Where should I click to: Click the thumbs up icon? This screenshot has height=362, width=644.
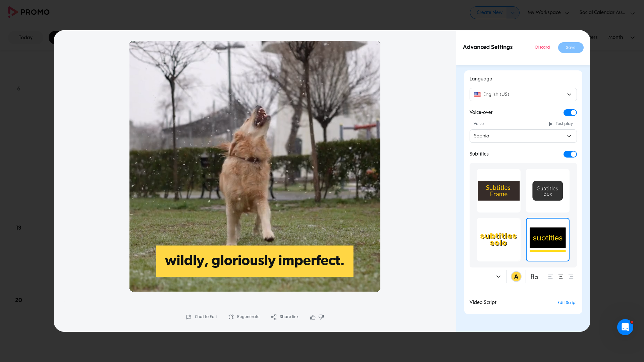[x=313, y=317]
